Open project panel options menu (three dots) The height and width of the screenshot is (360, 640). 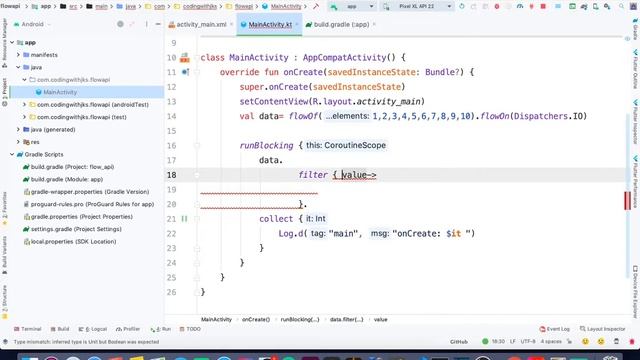(147, 24)
